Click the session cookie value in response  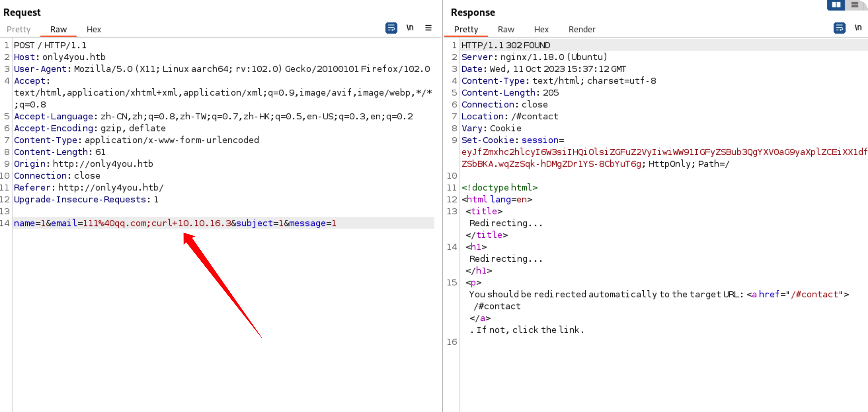[640, 152]
